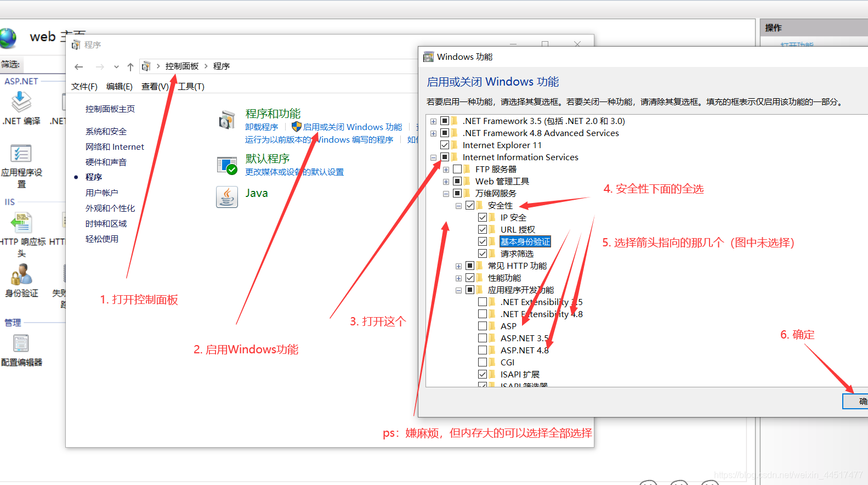Expand the 常见 HTTP 功能 node

tap(459, 266)
